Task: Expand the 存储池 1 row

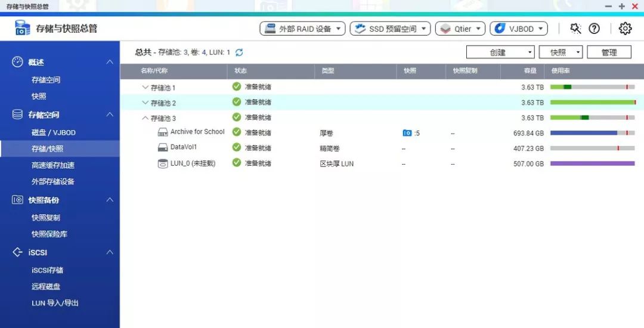Action: (x=144, y=88)
